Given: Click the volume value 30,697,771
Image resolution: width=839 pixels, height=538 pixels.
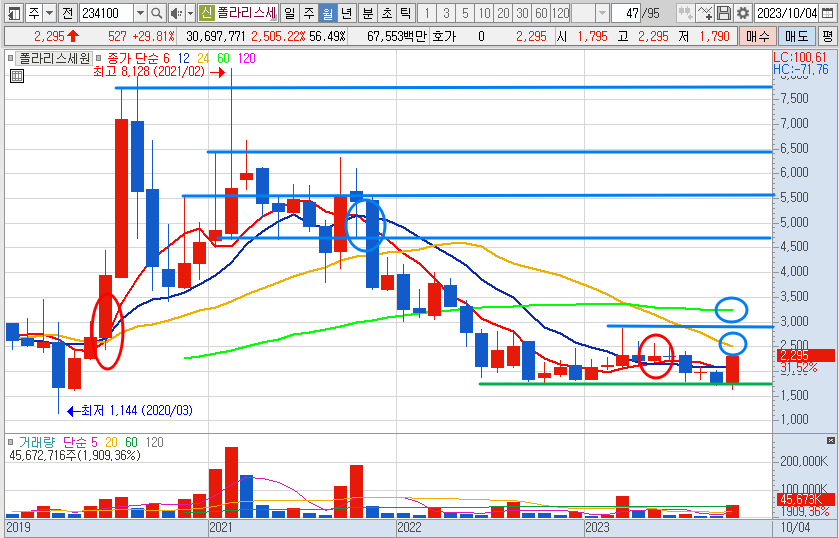Looking at the screenshot, I should point(216,36).
